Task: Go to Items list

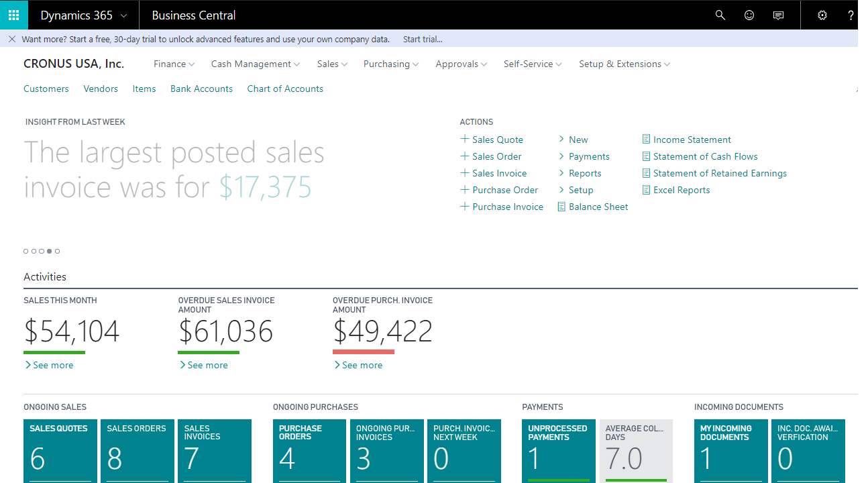Action: [144, 89]
